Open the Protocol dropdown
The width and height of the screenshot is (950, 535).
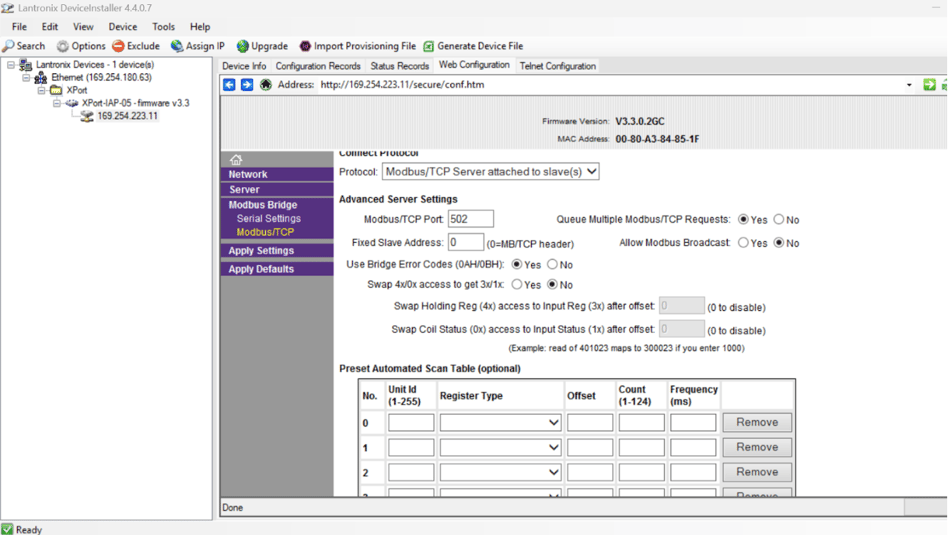pos(491,171)
